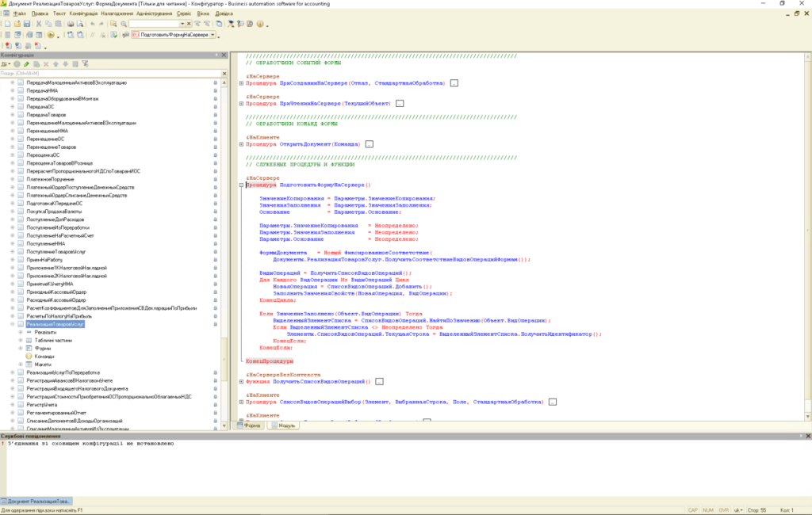Click the Cut scissors icon

coord(38,25)
